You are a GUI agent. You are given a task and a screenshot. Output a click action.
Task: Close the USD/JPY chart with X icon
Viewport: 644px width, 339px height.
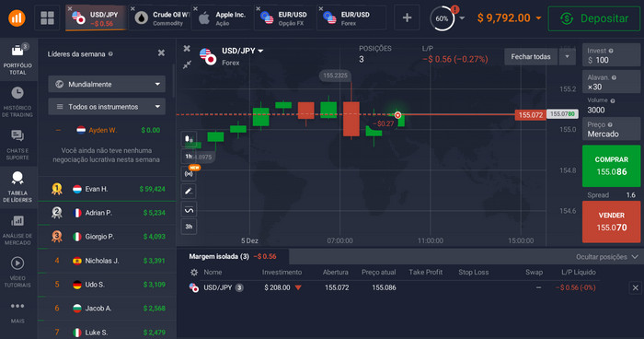point(187,49)
